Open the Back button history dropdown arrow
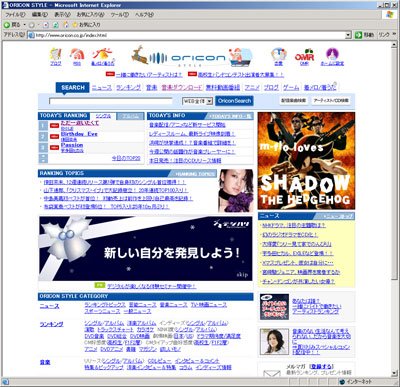 (24, 25)
